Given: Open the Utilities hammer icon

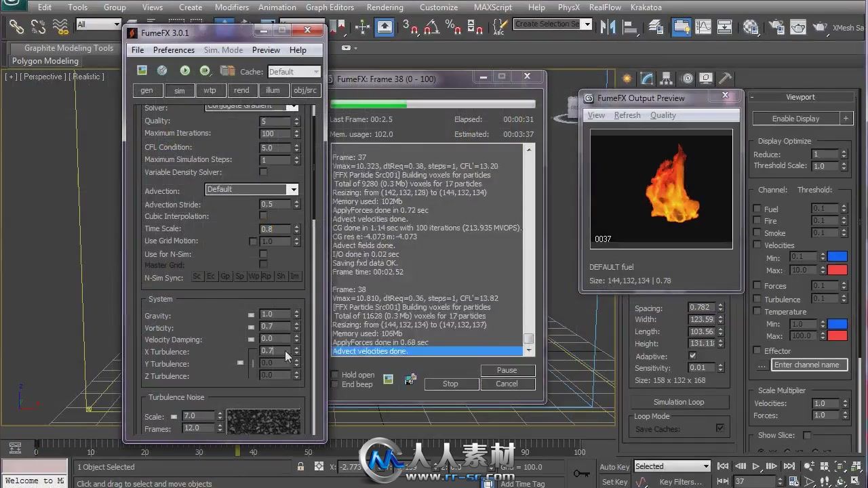Looking at the screenshot, I should click(x=726, y=79).
